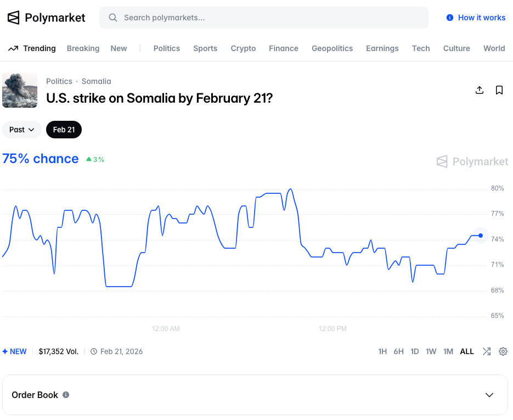
Task: Open chart settings gear icon
Action: [503, 351]
